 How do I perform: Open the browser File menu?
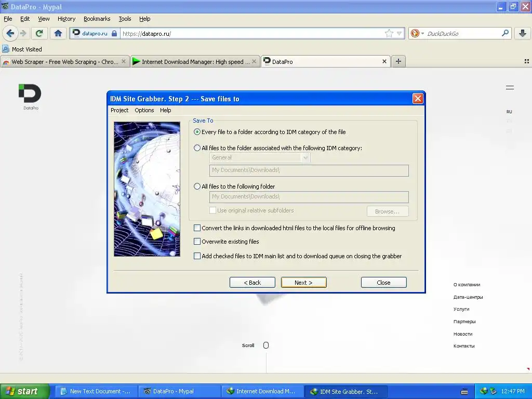pos(8,19)
